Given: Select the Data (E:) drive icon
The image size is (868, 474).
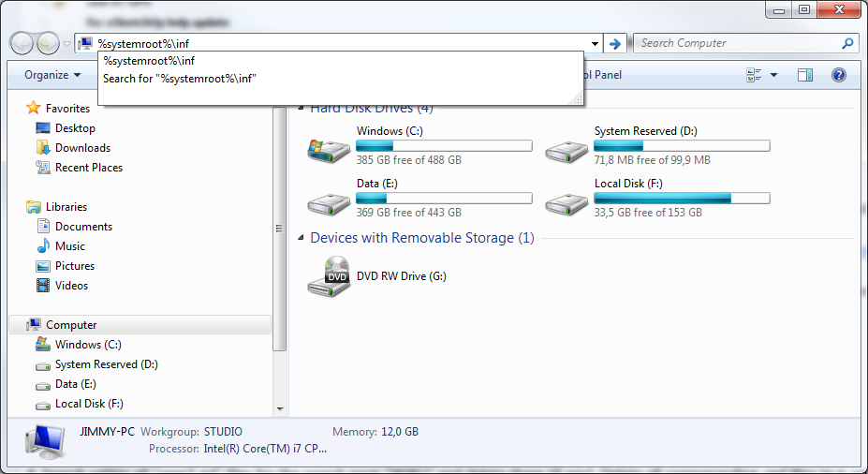Looking at the screenshot, I should 328,200.
